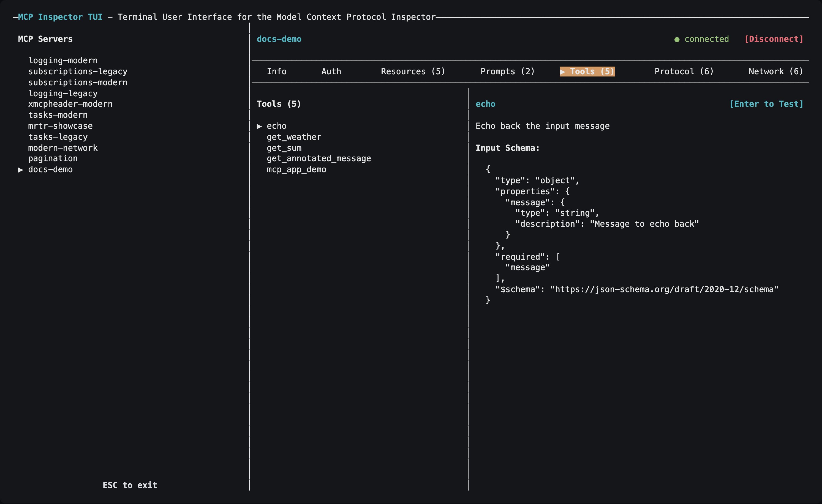822x504 pixels.
Task: Click the 'Message to echo back' description line
Action: (x=607, y=224)
